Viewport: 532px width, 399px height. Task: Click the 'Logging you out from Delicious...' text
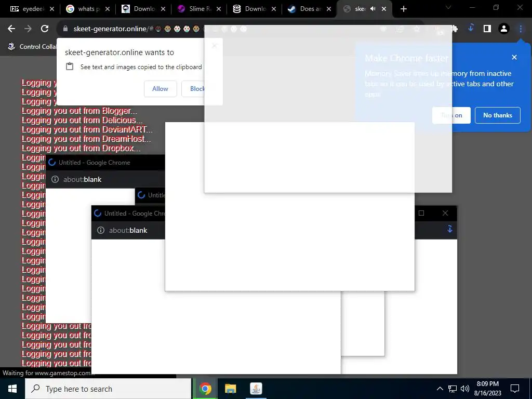(82, 120)
